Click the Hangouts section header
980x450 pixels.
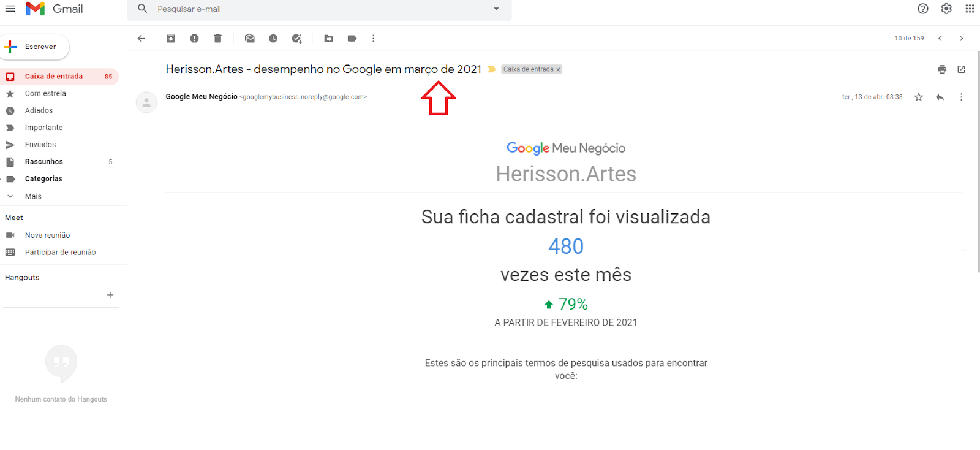coord(22,278)
